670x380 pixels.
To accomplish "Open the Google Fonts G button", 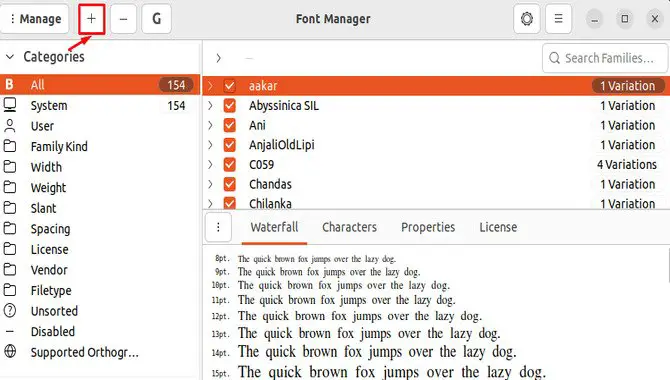I will tap(156, 19).
